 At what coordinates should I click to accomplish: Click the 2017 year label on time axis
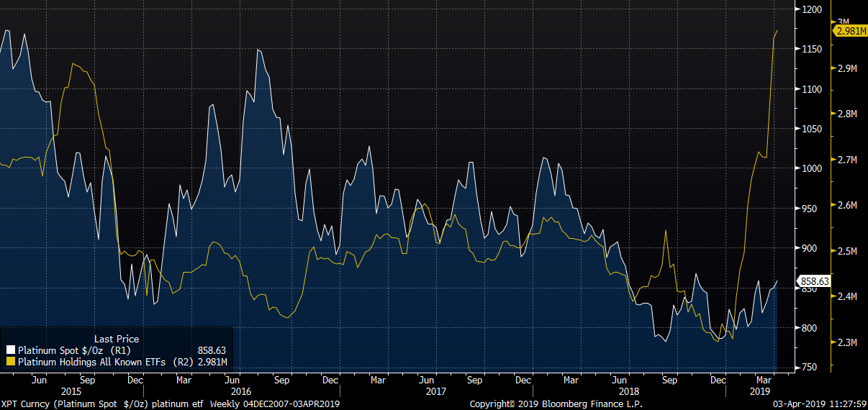click(436, 391)
